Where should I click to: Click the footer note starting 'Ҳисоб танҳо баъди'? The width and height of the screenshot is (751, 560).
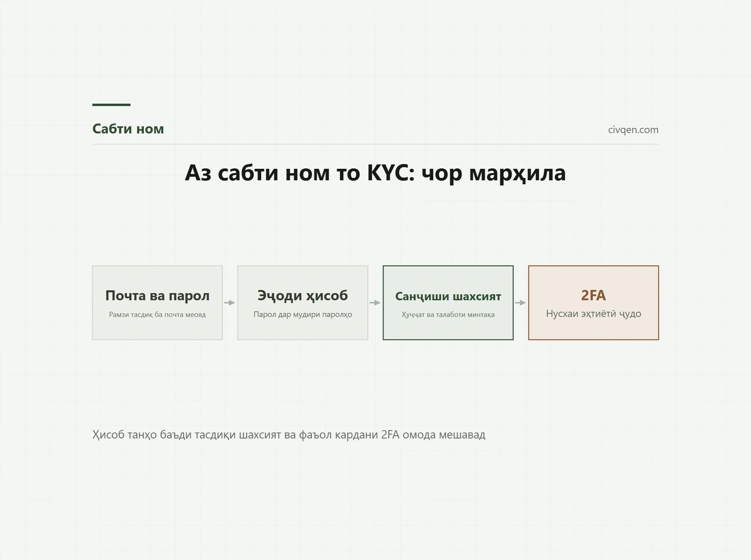(x=289, y=435)
